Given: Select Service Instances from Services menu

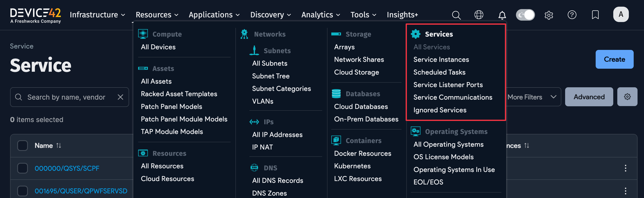Looking at the screenshot, I should (x=441, y=60).
